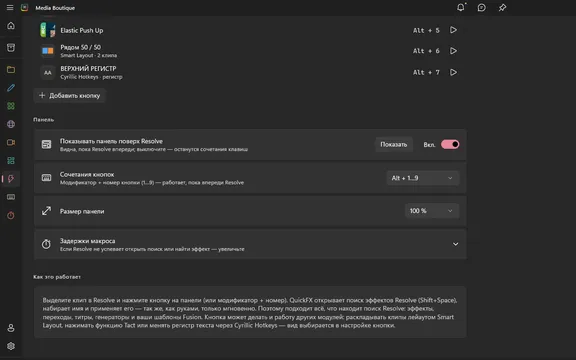
Task: Click the Вкл. toggle state label
Action: 429,145
